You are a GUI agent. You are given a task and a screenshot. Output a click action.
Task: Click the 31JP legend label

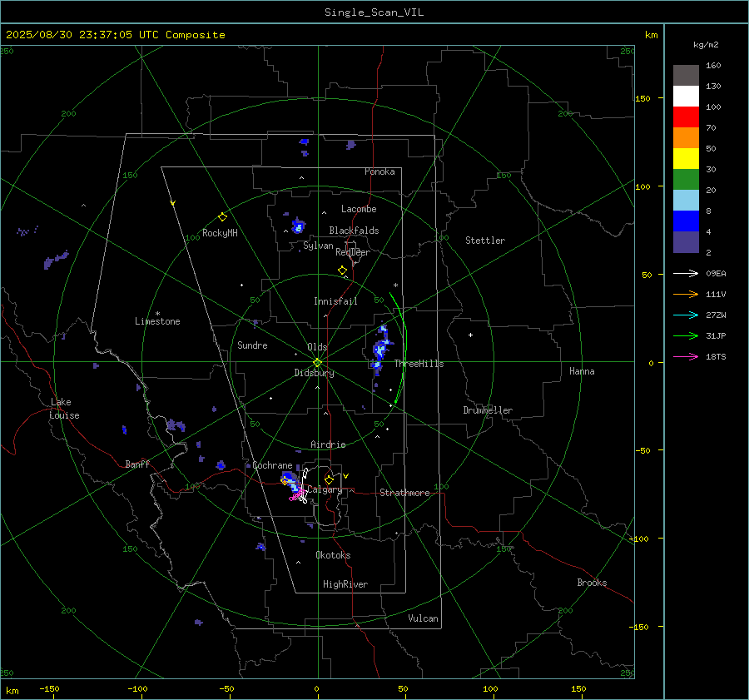click(x=716, y=336)
